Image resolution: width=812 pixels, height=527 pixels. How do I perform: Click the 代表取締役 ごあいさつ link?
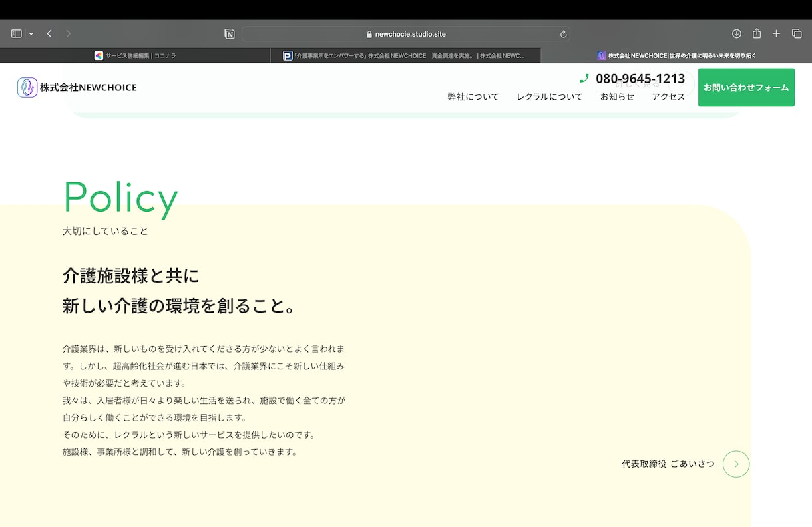(x=668, y=464)
